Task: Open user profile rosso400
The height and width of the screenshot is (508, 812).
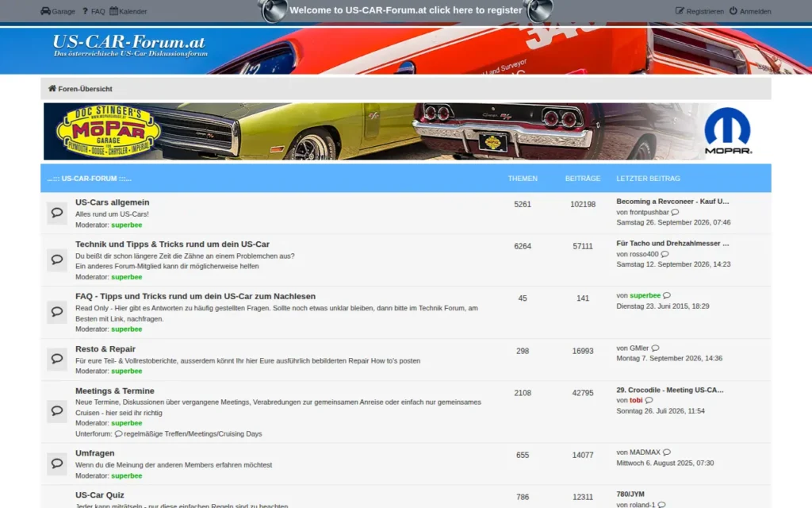Action: pos(644,254)
